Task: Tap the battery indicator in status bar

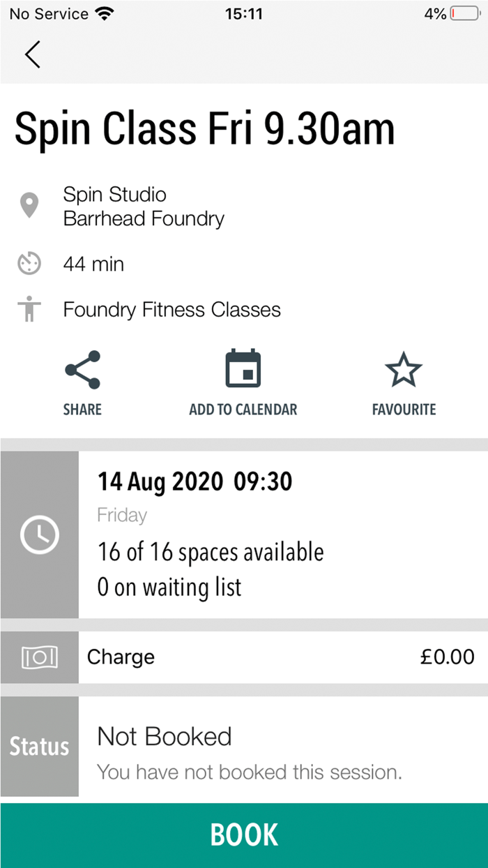Action: coord(465,14)
